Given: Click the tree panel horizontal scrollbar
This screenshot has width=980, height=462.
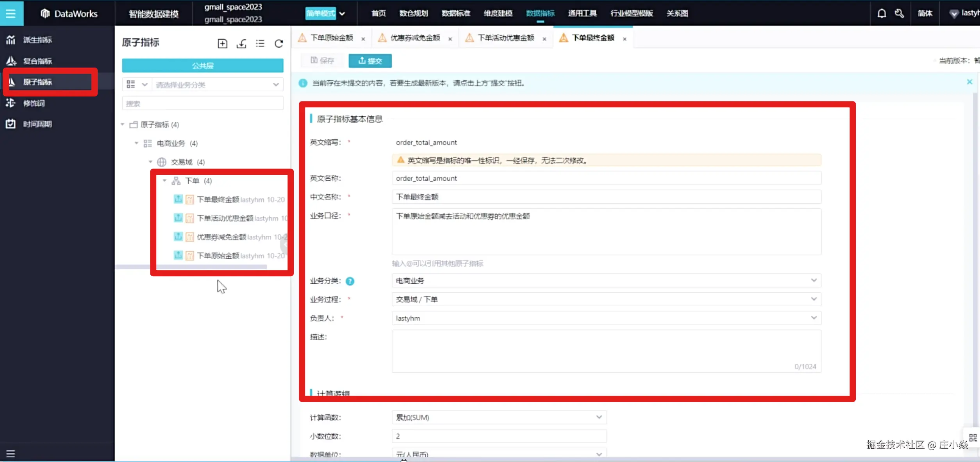Looking at the screenshot, I should pos(191,267).
